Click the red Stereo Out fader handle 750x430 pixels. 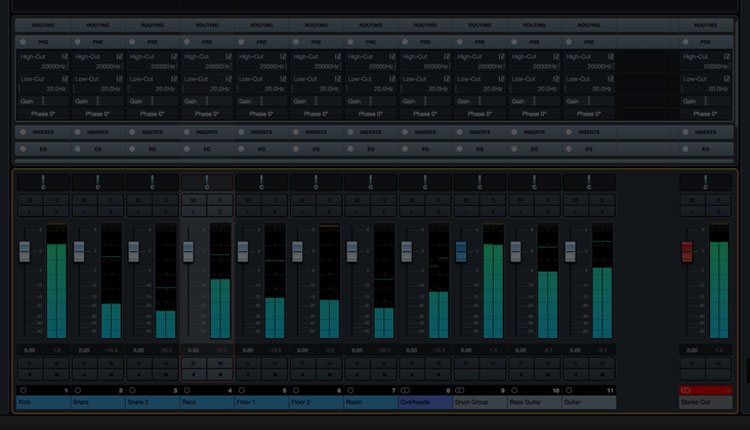click(x=687, y=252)
